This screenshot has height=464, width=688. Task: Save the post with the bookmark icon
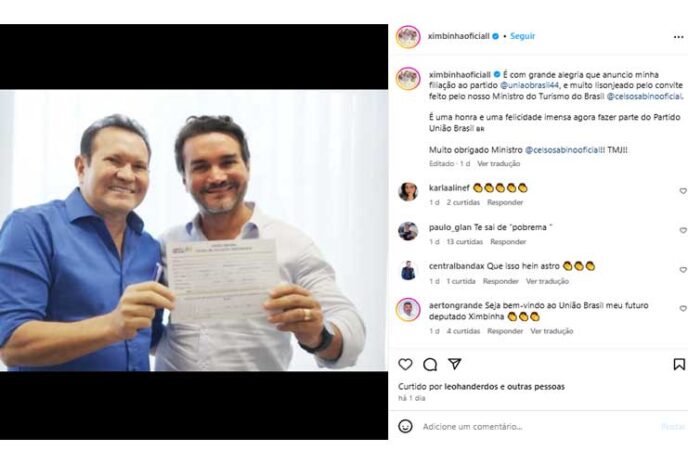point(679,364)
